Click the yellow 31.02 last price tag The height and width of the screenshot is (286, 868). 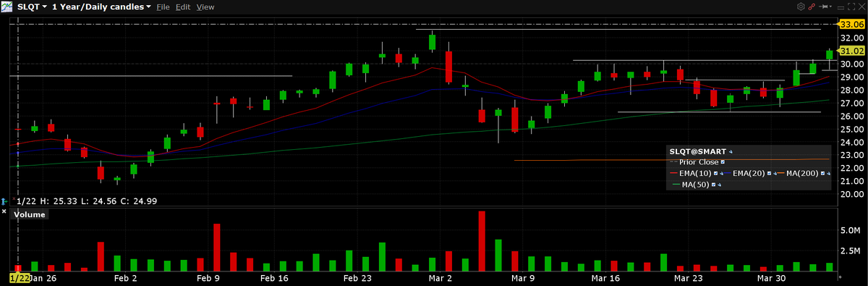tap(852, 51)
